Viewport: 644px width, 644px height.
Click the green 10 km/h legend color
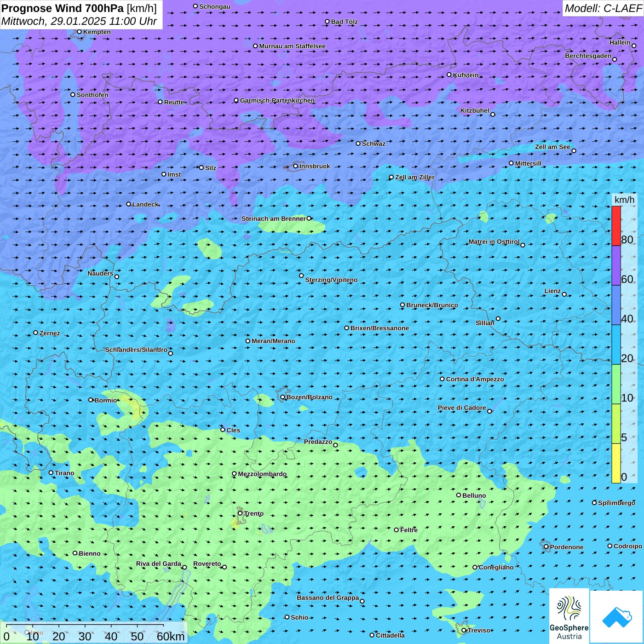[x=616, y=384]
